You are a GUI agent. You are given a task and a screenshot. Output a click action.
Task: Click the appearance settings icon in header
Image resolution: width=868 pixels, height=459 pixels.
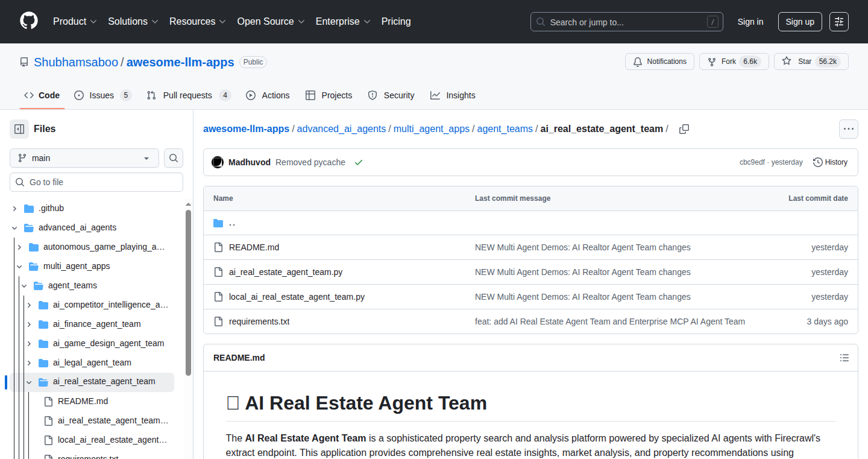point(839,22)
